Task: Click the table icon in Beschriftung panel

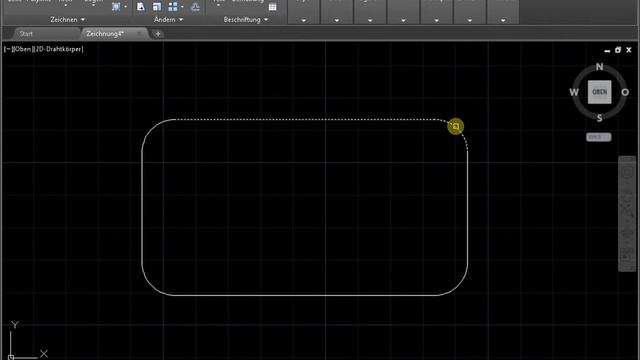Action: 272,7
